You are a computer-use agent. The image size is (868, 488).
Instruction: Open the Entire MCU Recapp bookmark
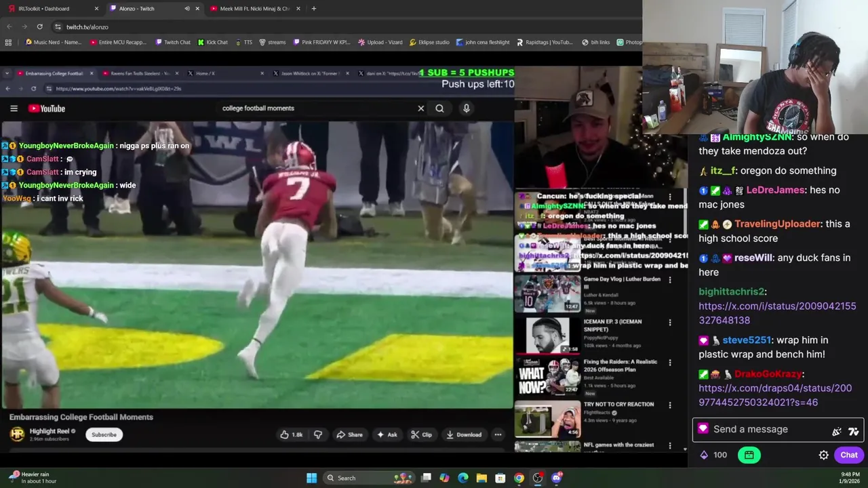[118, 42]
